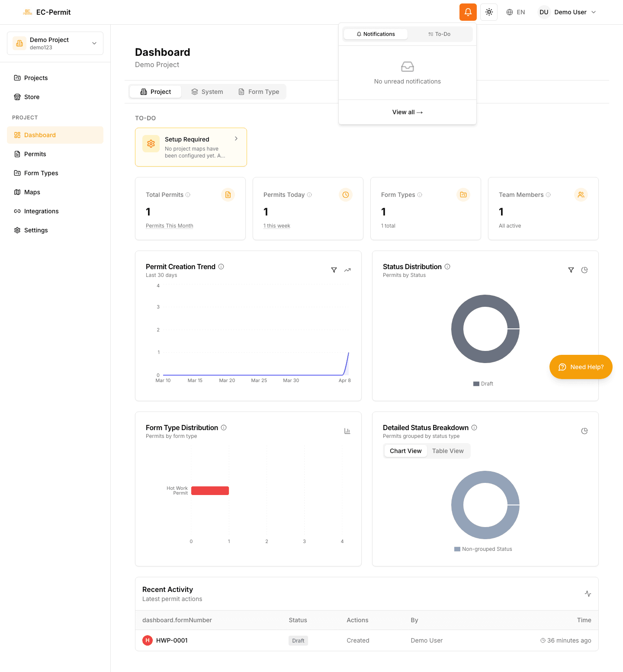Click the pie chart icon on Status Distribution
The height and width of the screenshot is (672, 623).
[x=584, y=270]
